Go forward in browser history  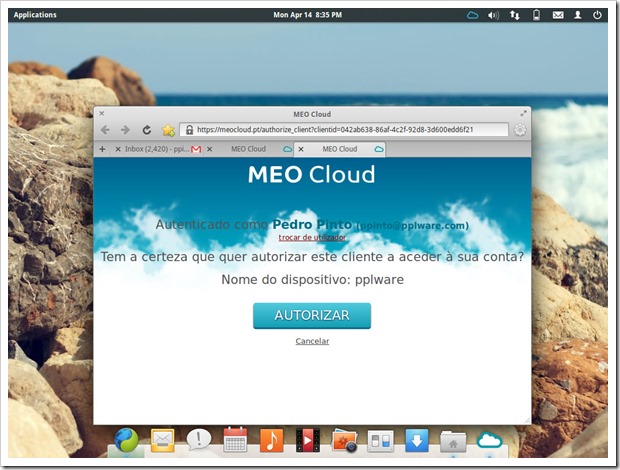point(125,130)
